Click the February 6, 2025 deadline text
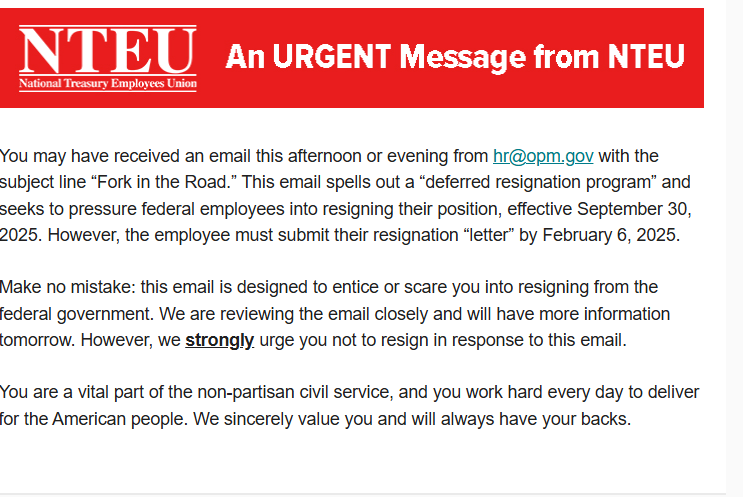Viewport: 743px width, 497px height. (610, 235)
